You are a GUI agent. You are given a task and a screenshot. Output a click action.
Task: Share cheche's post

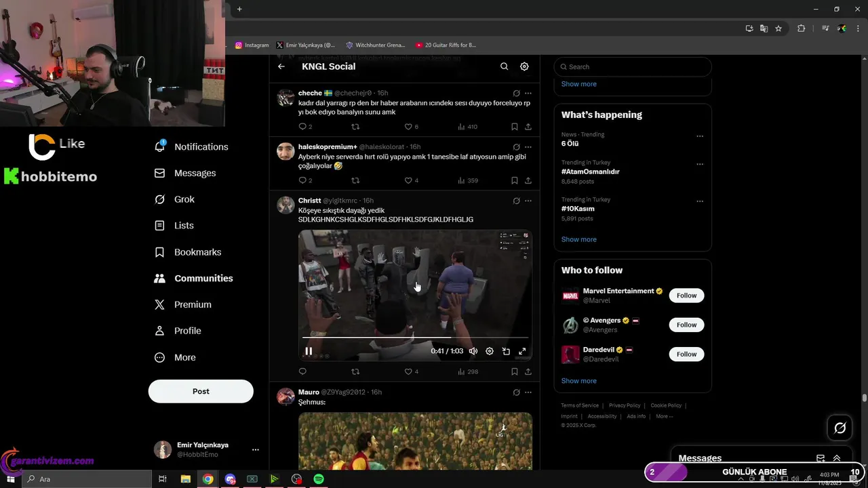(528, 127)
